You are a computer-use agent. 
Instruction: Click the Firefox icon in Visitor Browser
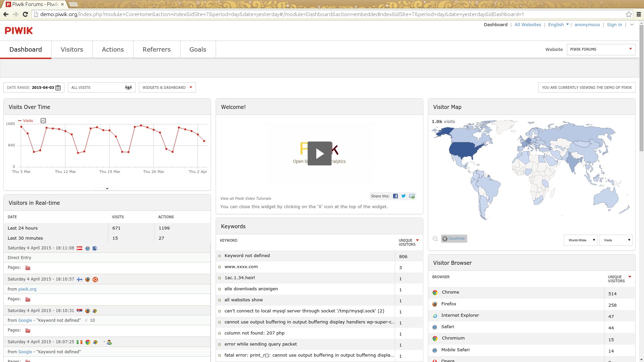coord(435,304)
